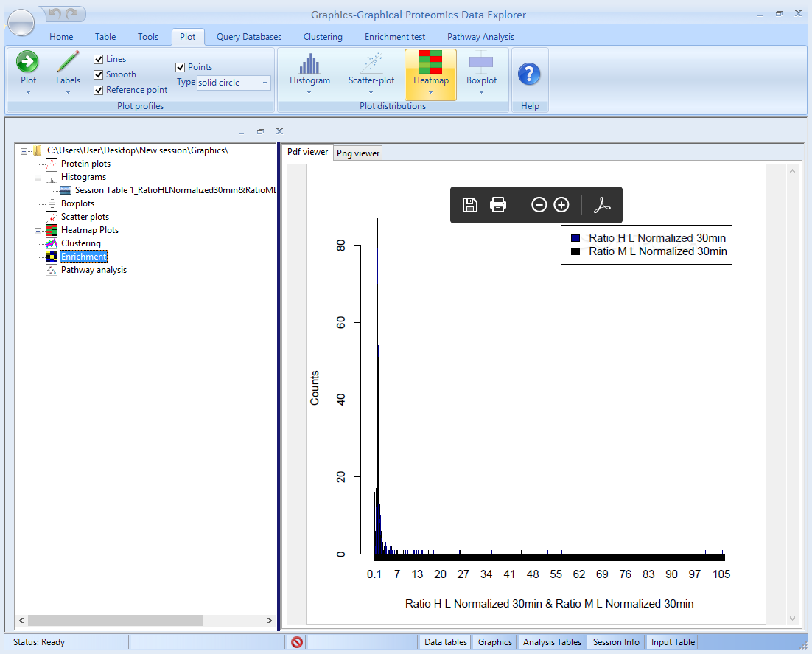Collapse the root Graphics folder node

(24, 151)
